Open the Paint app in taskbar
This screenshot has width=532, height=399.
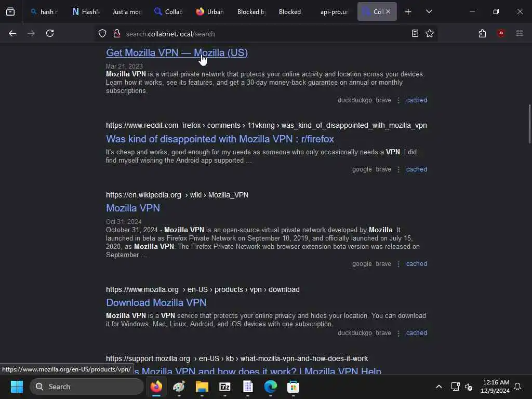[179, 387]
